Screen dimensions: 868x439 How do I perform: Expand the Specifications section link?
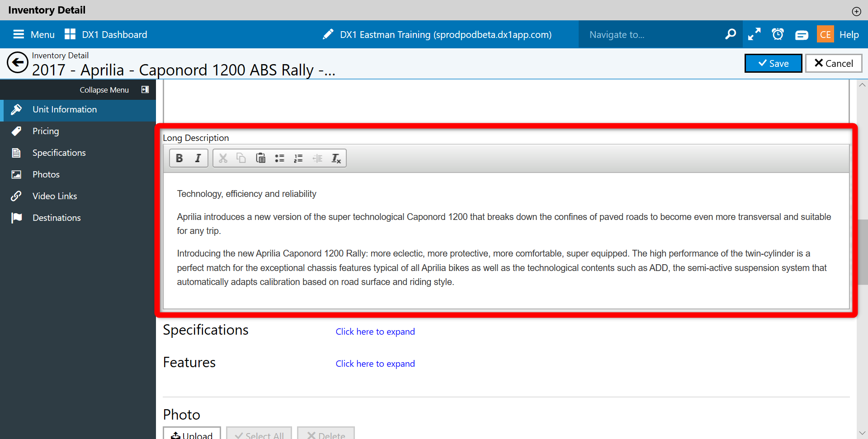click(x=375, y=332)
